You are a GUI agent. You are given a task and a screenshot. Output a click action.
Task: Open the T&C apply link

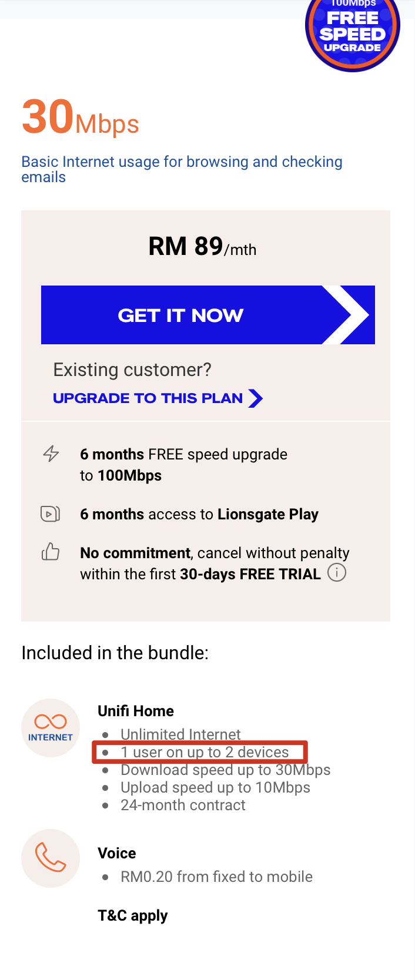tap(133, 915)
